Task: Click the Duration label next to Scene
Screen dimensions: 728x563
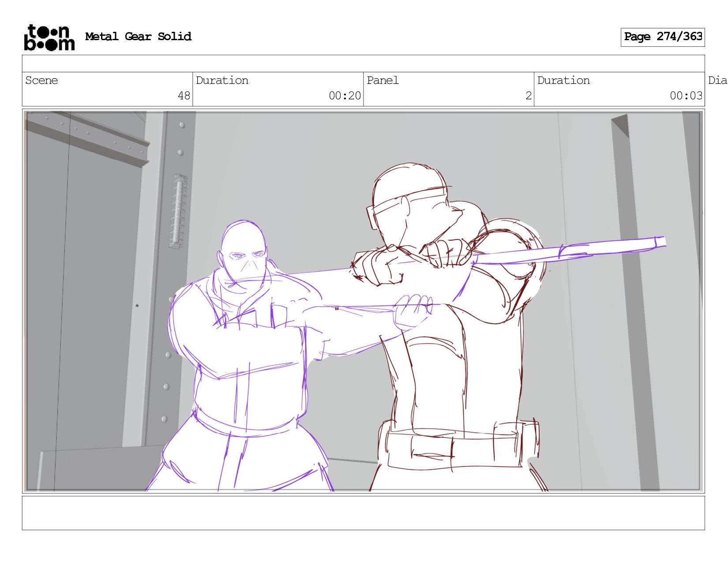Action: 222,80
